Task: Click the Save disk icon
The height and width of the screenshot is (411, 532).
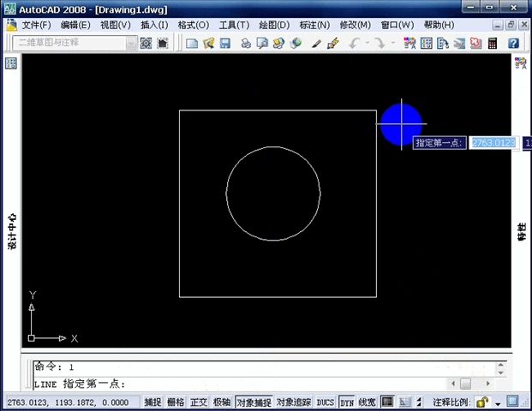Action: coord(225,44)
